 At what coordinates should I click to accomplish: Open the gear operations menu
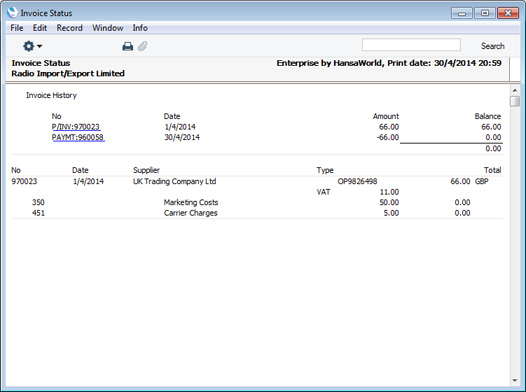(32, 46)
